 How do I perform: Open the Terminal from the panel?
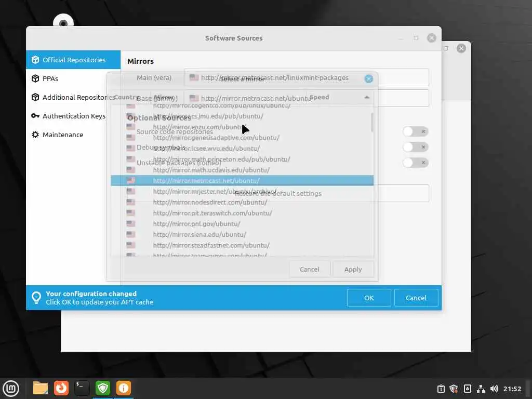(82, 388)
